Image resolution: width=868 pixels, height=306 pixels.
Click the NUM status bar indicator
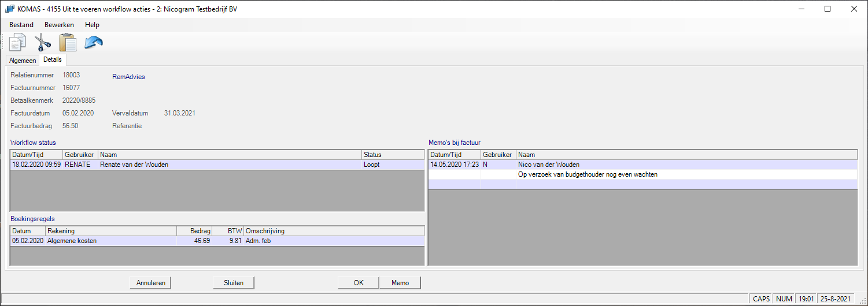pyautogui.click(x=784, y=299)
